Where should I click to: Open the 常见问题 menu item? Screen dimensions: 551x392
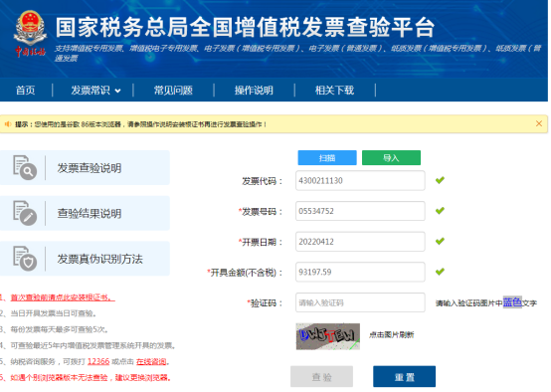[173, 91]
